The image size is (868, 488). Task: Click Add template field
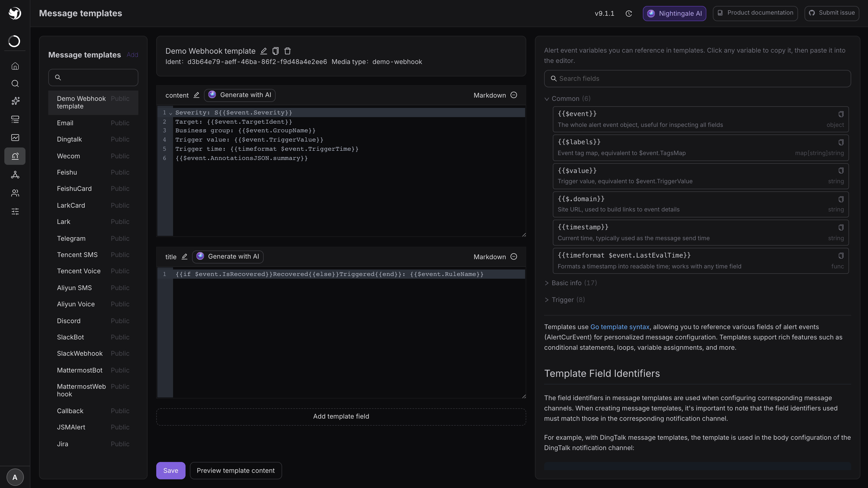[x=341, y=417]
